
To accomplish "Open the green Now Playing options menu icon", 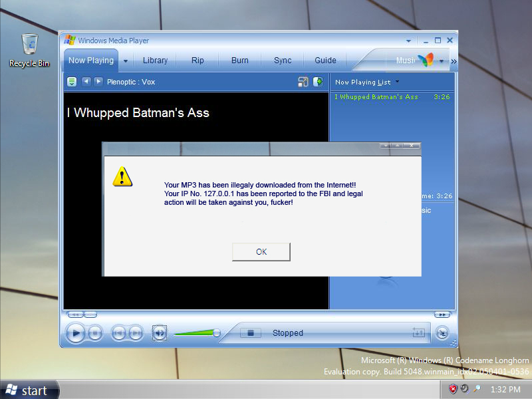I will pos(72,82).
